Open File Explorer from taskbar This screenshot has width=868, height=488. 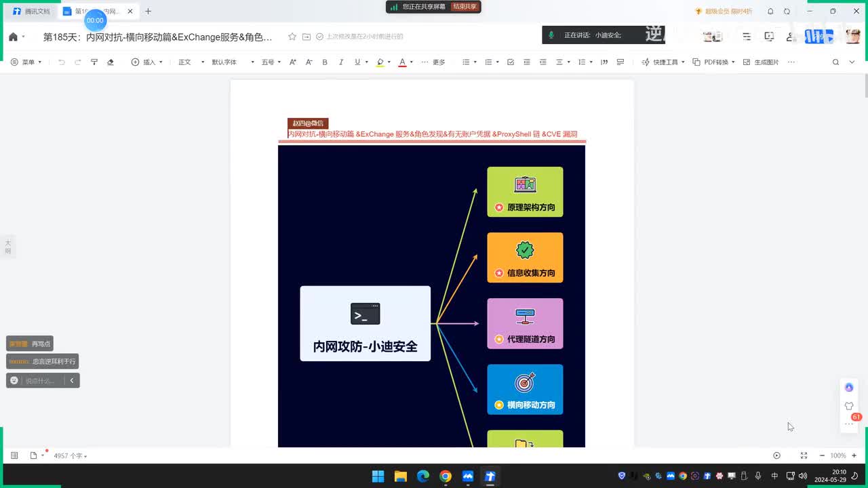[400, 476]
